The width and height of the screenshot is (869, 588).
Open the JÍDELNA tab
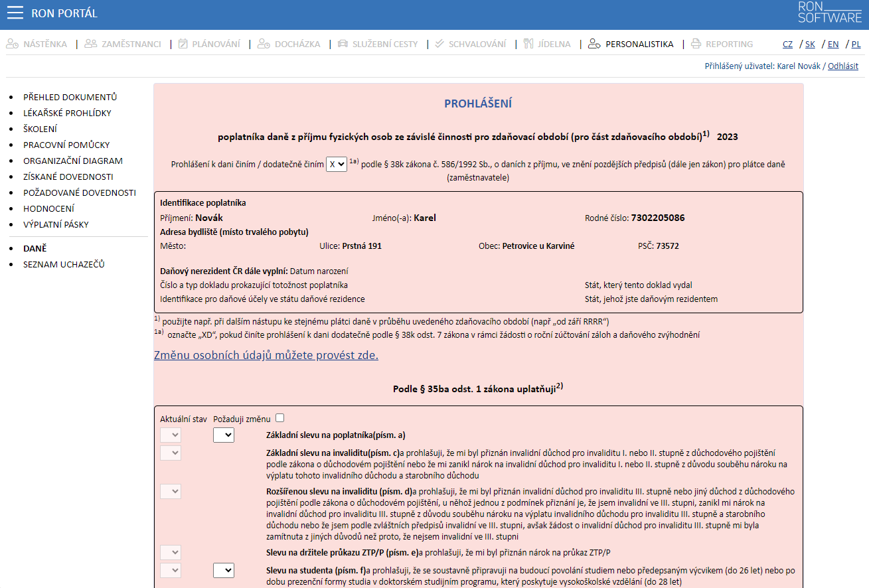tap(554, 44)
